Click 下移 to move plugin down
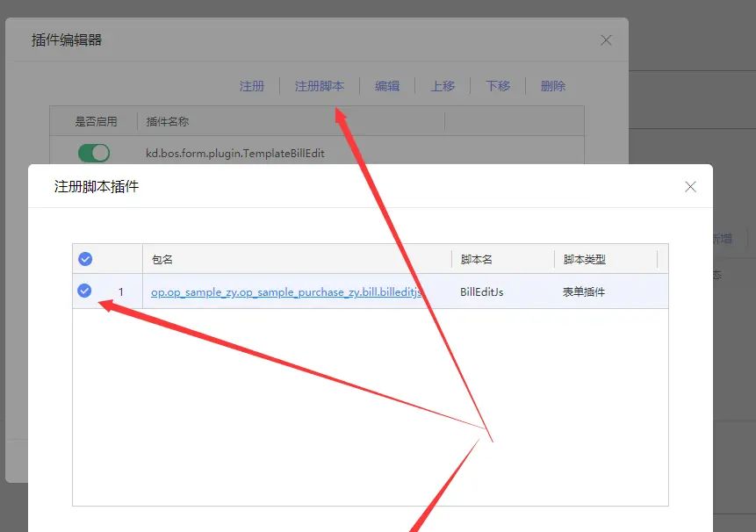This screenshot has height=532, width=756. tap(498, 86)
